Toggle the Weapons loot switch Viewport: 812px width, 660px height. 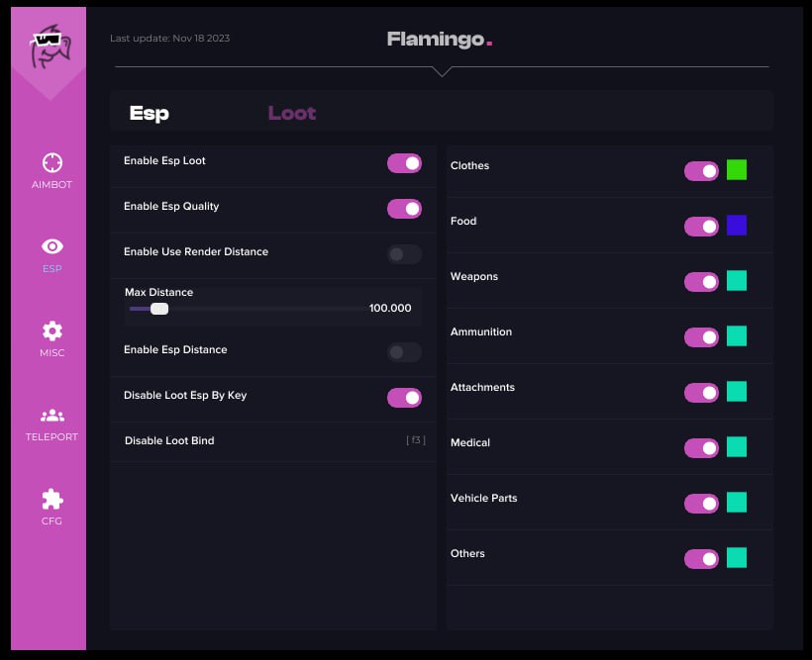(x=701, y=282)
